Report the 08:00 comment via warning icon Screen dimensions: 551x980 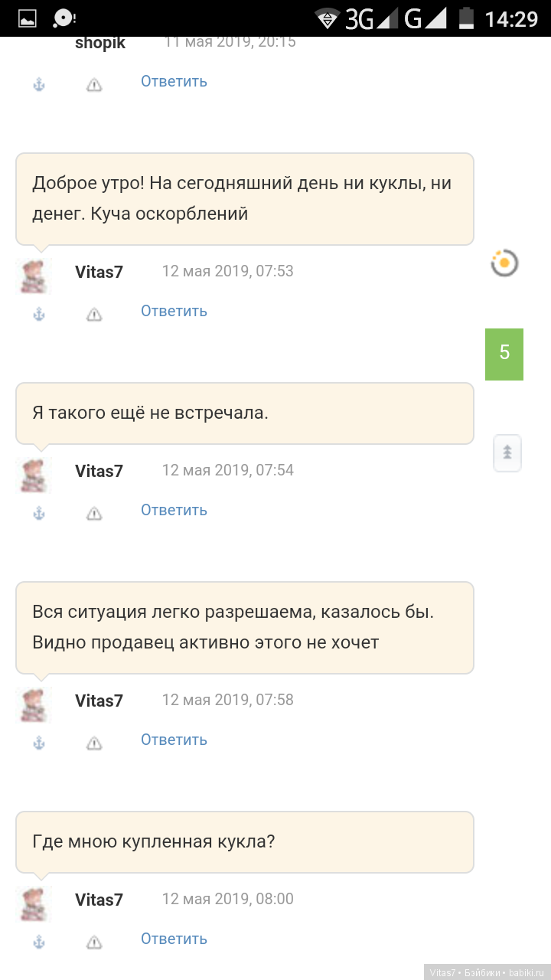coord(94,942)
